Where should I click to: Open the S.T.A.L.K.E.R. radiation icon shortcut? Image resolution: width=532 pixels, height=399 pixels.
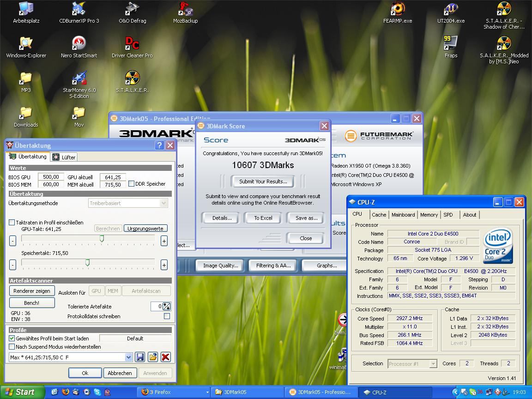[133, 82]
